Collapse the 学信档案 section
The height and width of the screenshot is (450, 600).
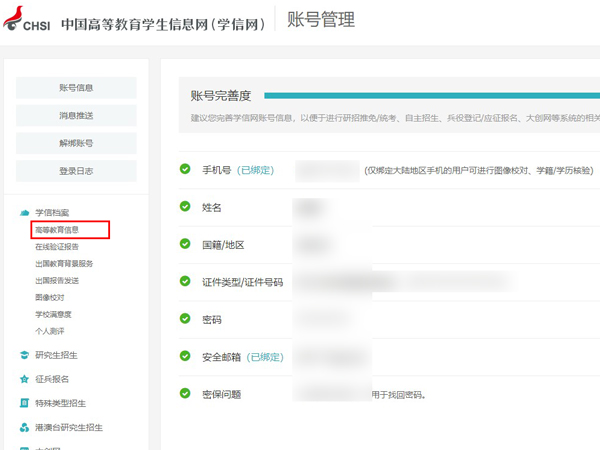52,213
